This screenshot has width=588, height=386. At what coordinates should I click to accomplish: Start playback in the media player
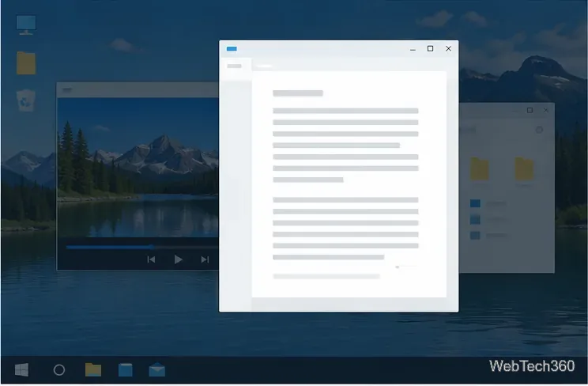click(178, 259)
